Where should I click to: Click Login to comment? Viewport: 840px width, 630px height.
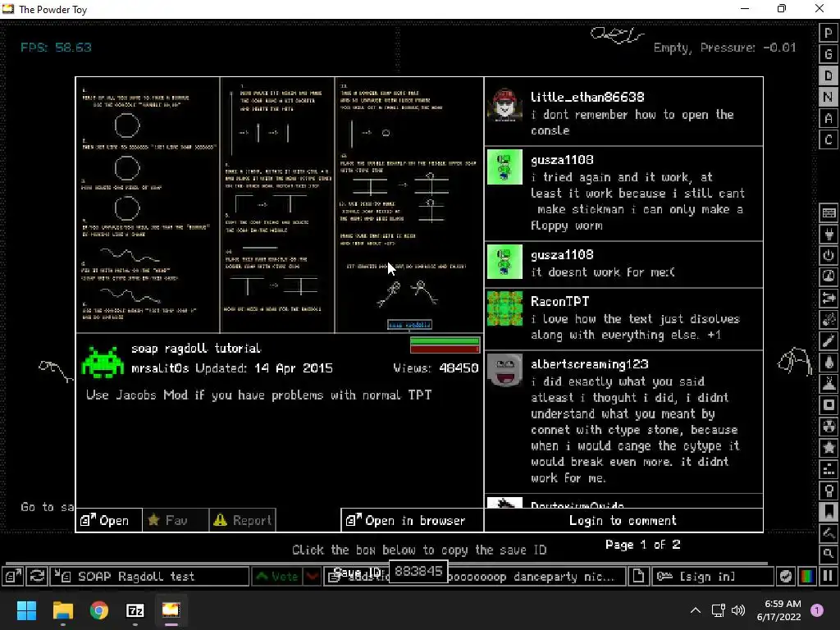(623, 520)
